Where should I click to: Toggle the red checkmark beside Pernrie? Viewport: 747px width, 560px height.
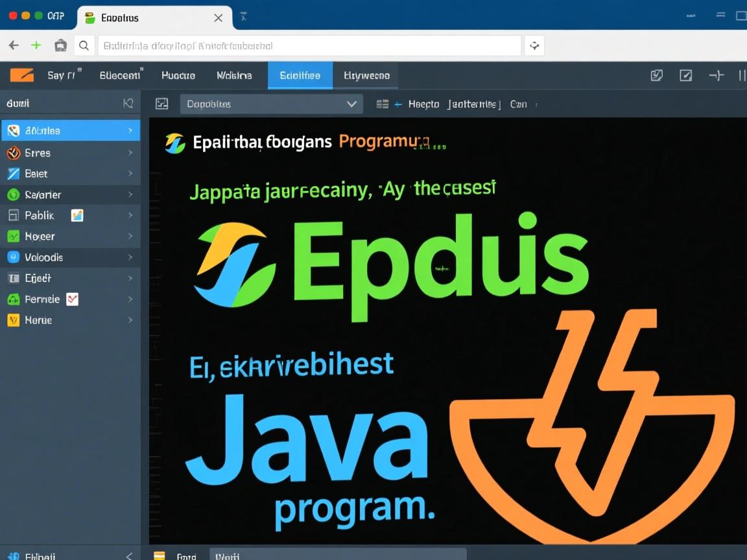tap(72, 299)
